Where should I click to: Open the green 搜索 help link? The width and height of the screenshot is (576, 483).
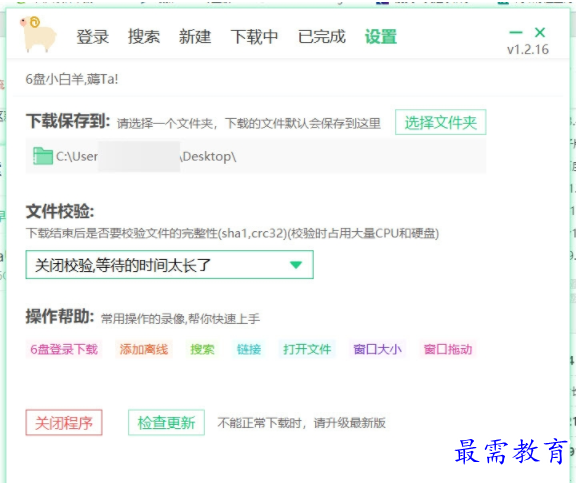pyautogui.click(x=202, y=349)
